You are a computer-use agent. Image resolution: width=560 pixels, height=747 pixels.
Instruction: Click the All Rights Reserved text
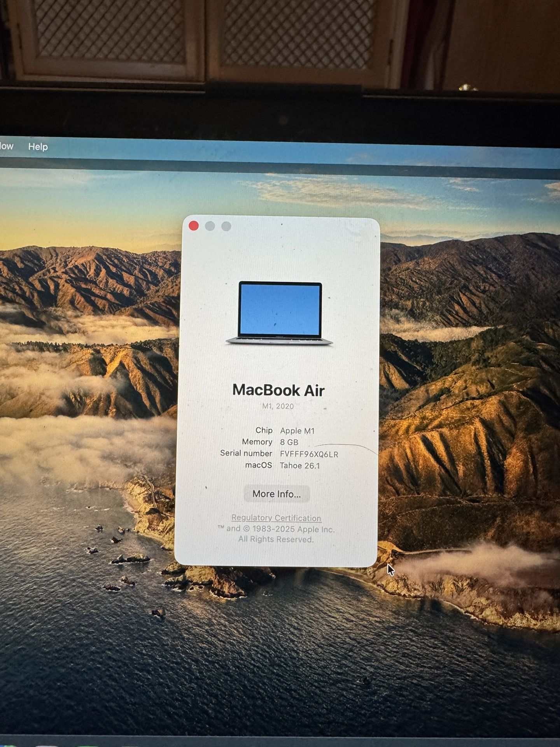tap(276, 539)
